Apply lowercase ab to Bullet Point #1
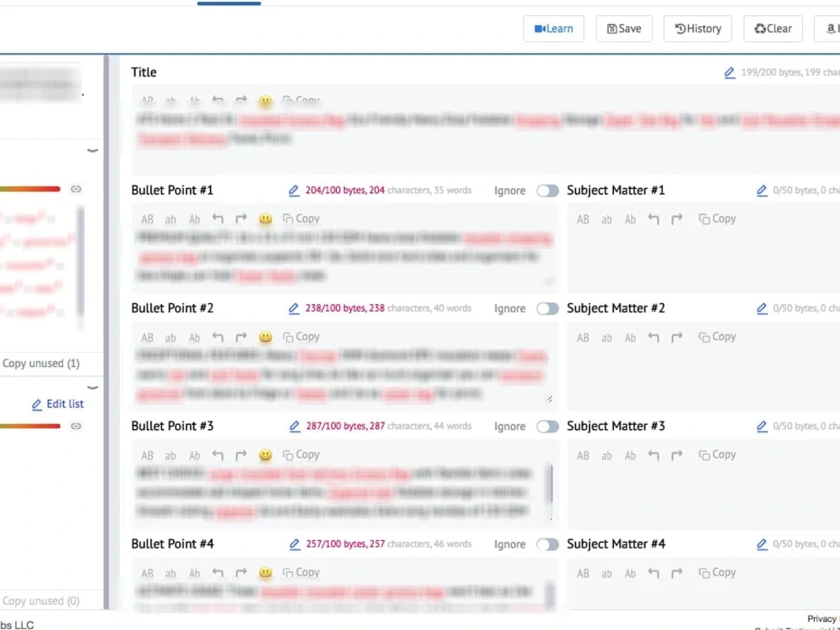840x630 pixels. pos(171,218)
